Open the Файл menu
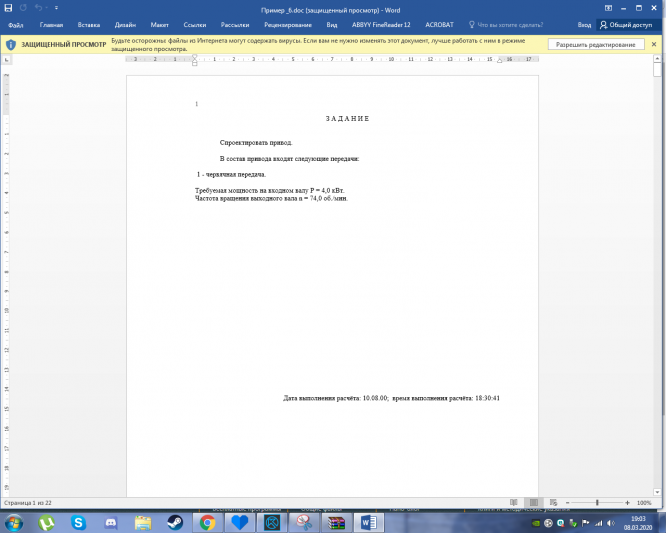This screenshot has height=533, width=666. tap(16, 25)
